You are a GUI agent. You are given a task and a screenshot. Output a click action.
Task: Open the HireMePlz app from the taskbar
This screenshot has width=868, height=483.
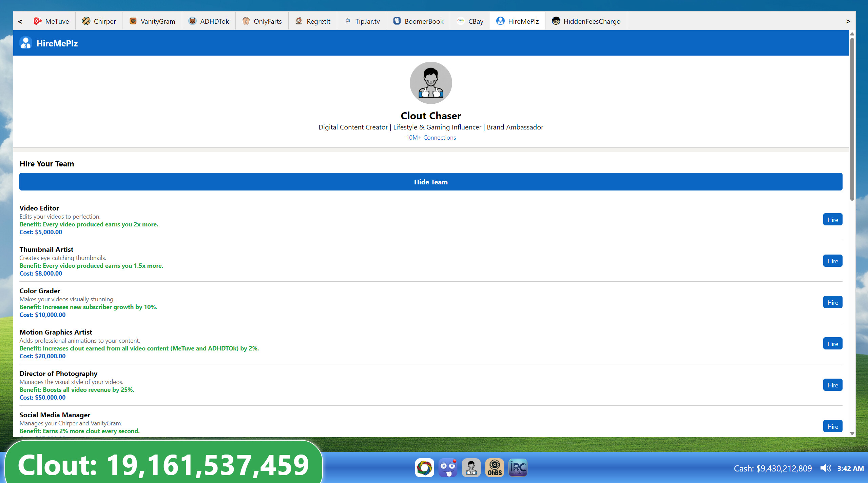click(471, 467)
